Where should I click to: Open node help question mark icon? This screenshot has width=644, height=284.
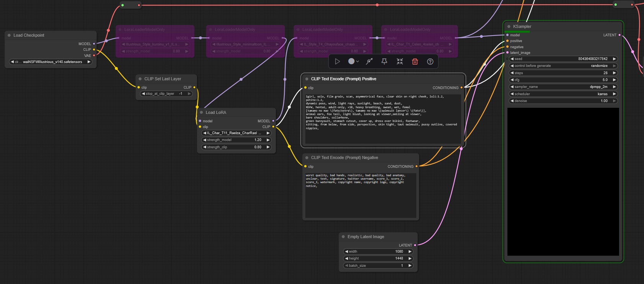[x=430, y=62]
